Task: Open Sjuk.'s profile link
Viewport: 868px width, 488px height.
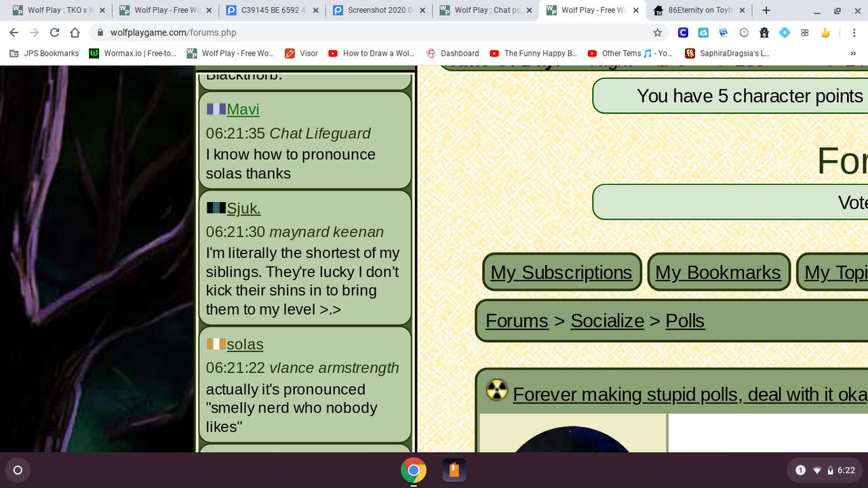Action: tap(243, 208)
